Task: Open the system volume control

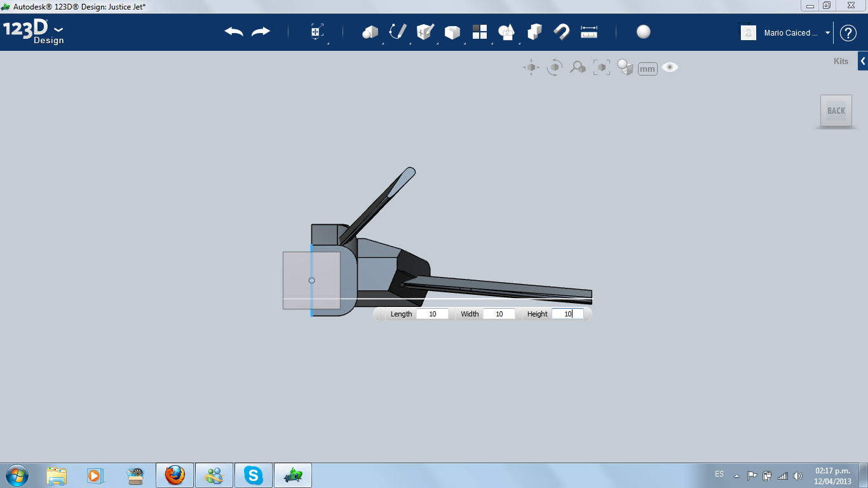Action: click(x=798, y=475)
